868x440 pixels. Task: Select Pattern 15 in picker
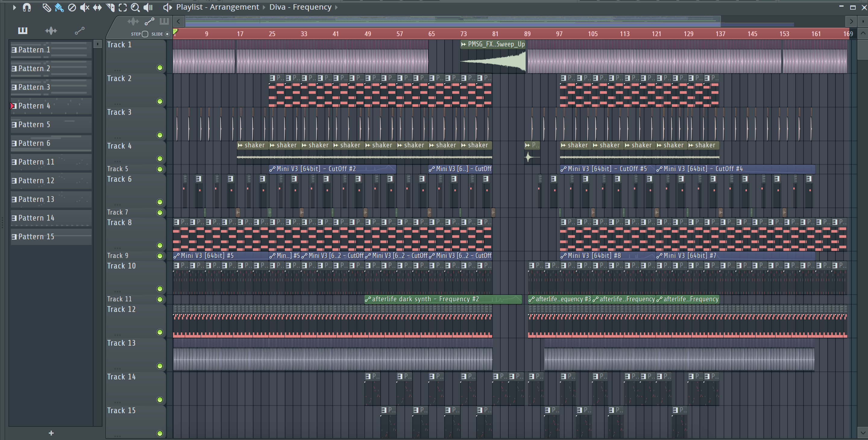tap(51, 237)
